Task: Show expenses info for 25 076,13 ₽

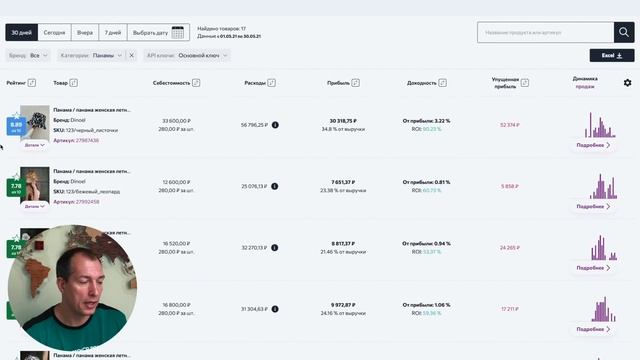Action: pyautogui.click(x=275, y=186)
